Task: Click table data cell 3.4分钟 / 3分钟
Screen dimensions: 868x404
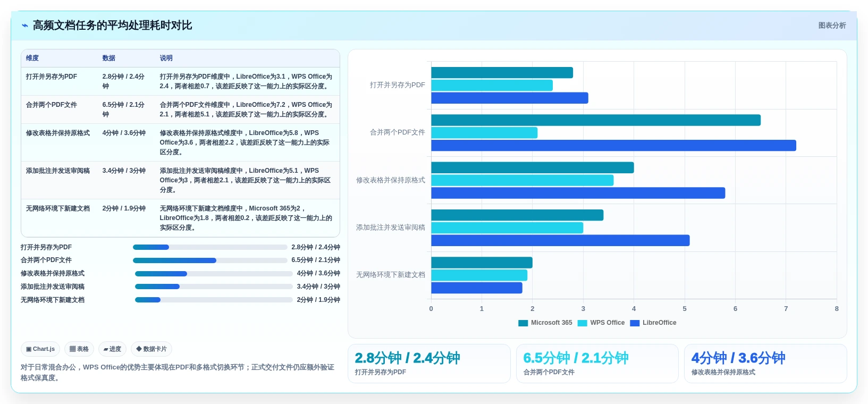Action: coord(127,180)
